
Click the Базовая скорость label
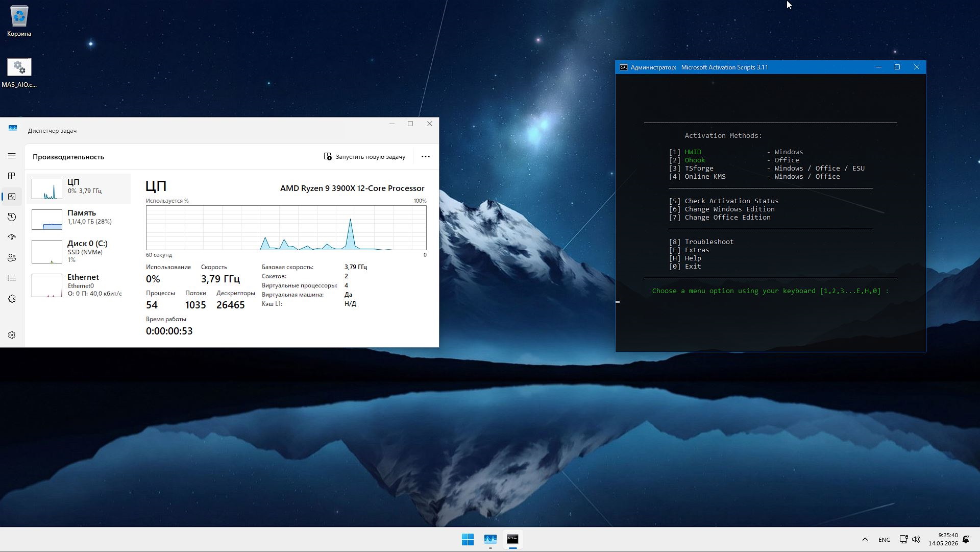tap(287, 267)
